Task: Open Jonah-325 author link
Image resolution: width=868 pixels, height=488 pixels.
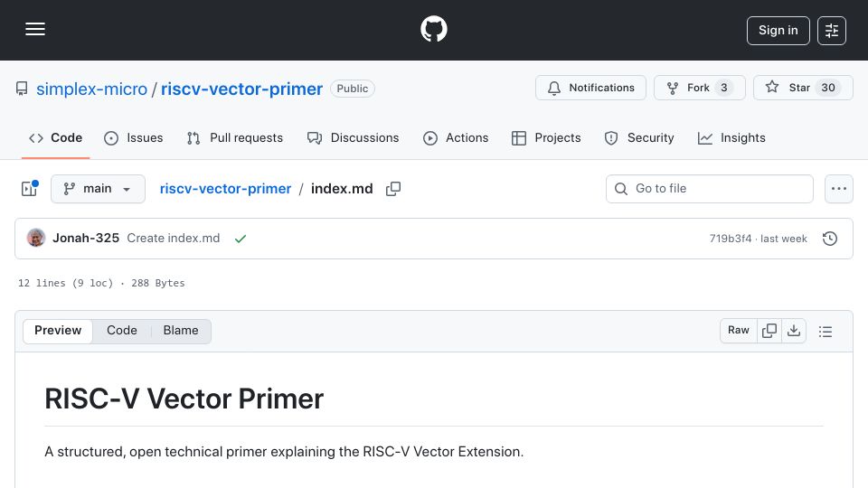Action: [86, 238]
